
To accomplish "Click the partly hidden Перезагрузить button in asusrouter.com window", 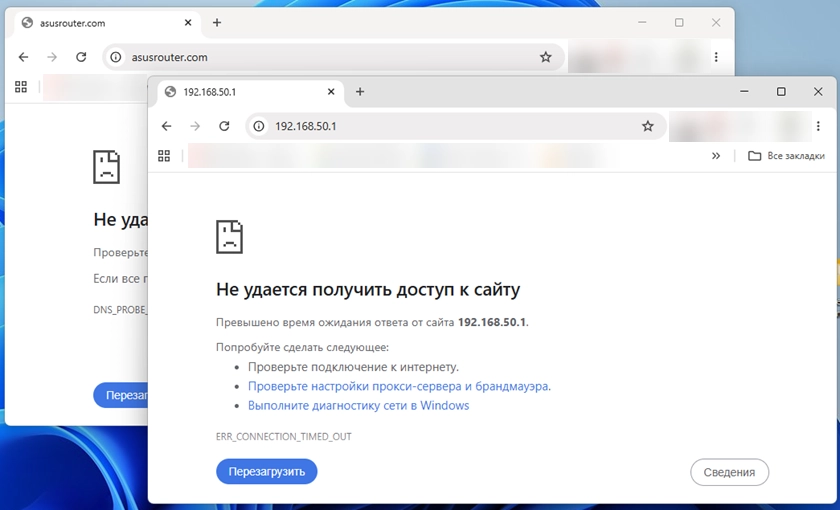I will [121, 395].
